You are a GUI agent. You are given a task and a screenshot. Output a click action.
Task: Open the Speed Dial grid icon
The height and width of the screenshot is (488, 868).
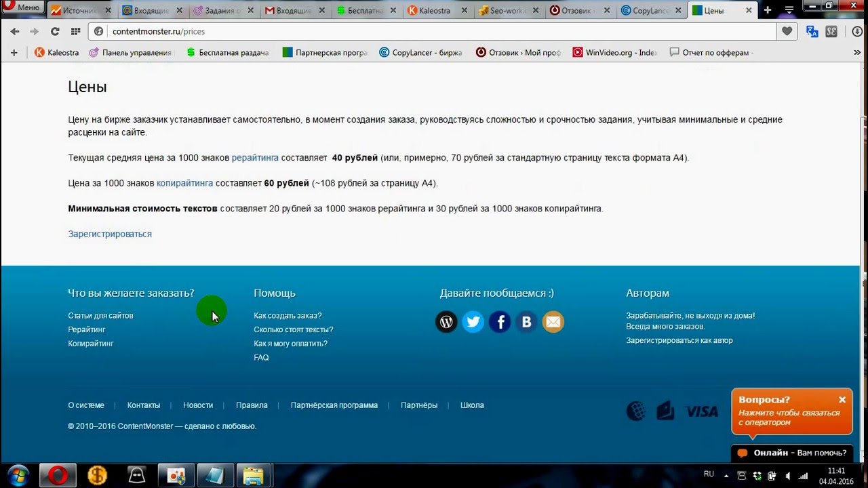tap(75, 31)
